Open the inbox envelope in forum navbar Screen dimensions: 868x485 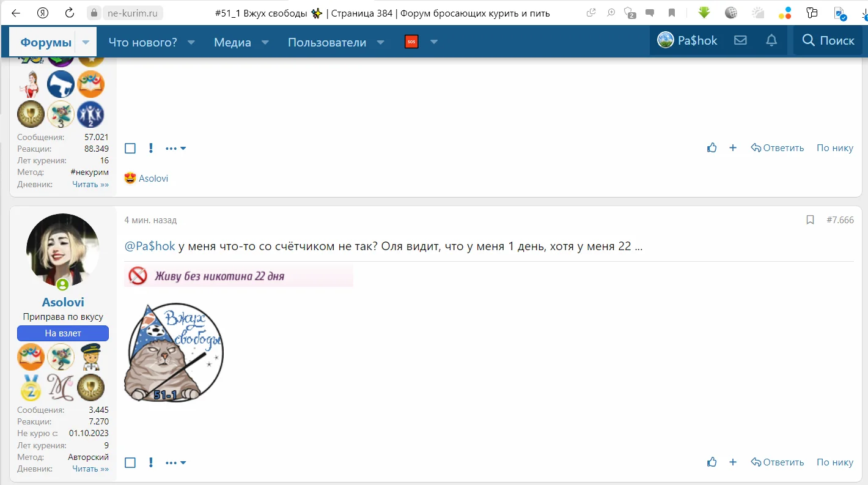point(740,40)
